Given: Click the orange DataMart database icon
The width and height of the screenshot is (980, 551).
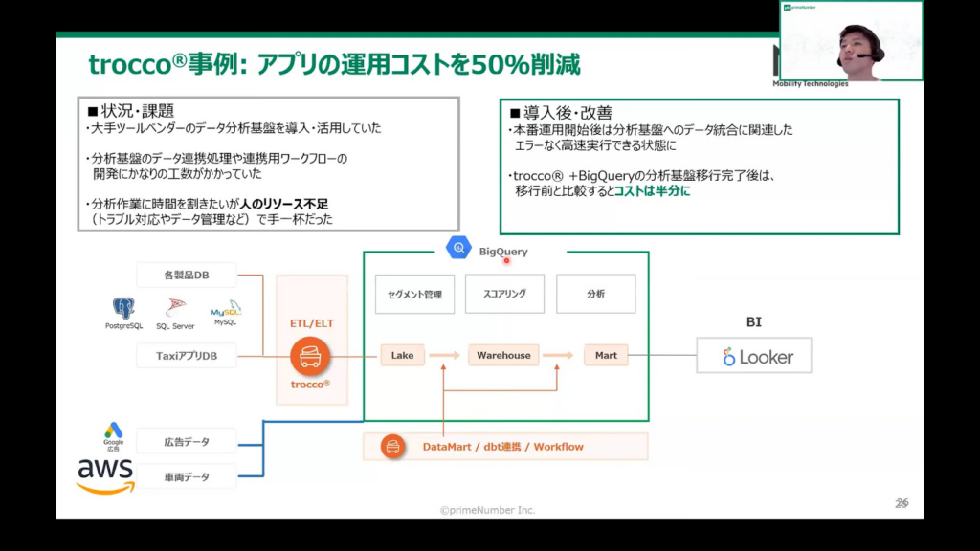Looking at the screenshot, I should 391,447.
